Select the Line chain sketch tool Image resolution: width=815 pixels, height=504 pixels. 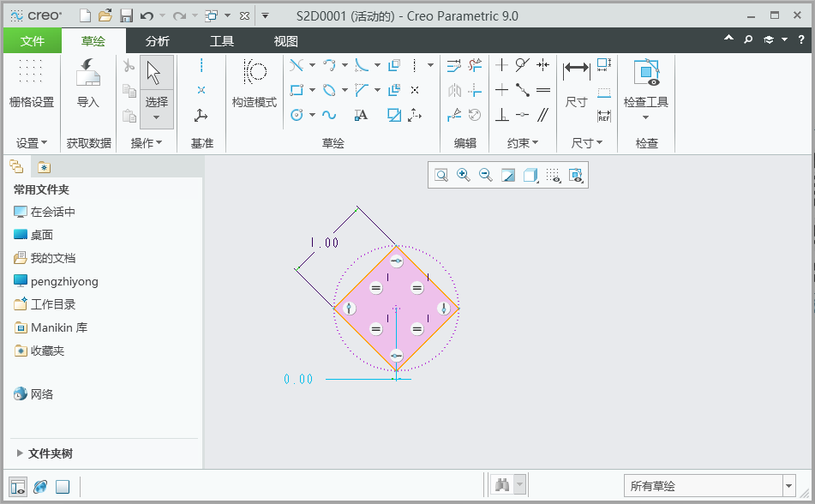point(297,65)
